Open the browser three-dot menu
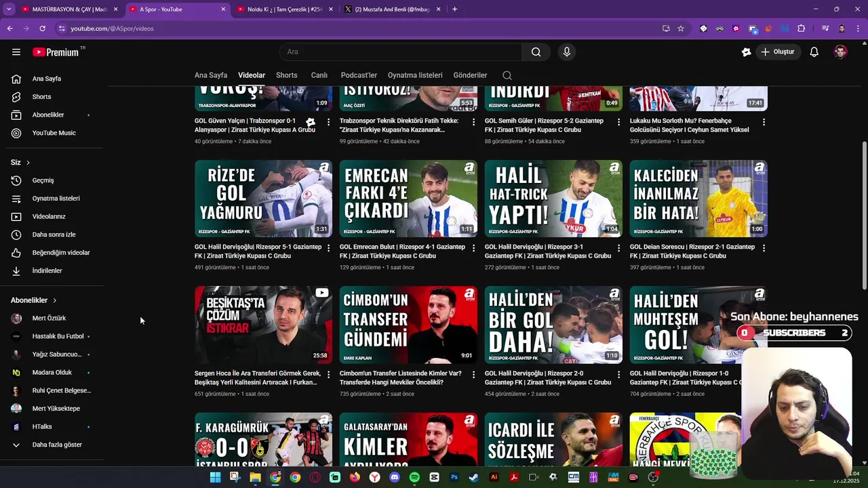This screenshot has width=868, height=488. (859, 28)
